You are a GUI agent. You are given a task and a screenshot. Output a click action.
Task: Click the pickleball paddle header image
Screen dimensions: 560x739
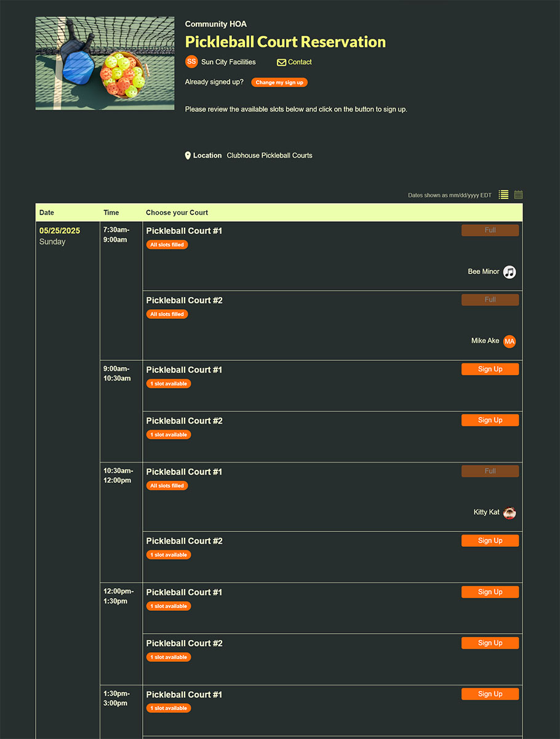pyautogui.click(x=105, y=63)
